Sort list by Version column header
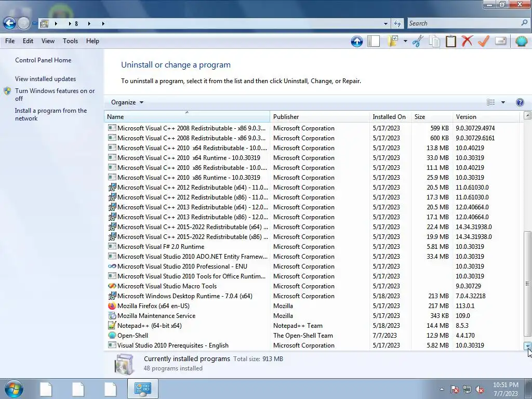Image resolution: width=532 pixels, height=399 pixels. (x=486, y=117)
